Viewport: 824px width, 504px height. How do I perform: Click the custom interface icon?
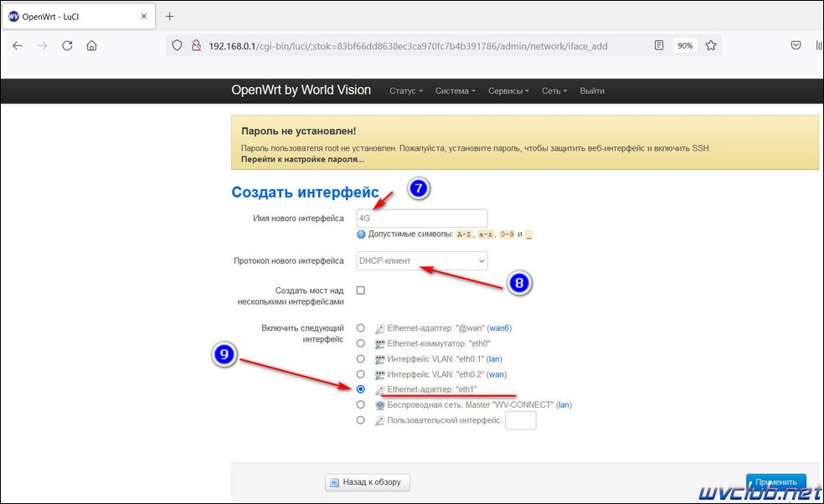click(380, 420)
